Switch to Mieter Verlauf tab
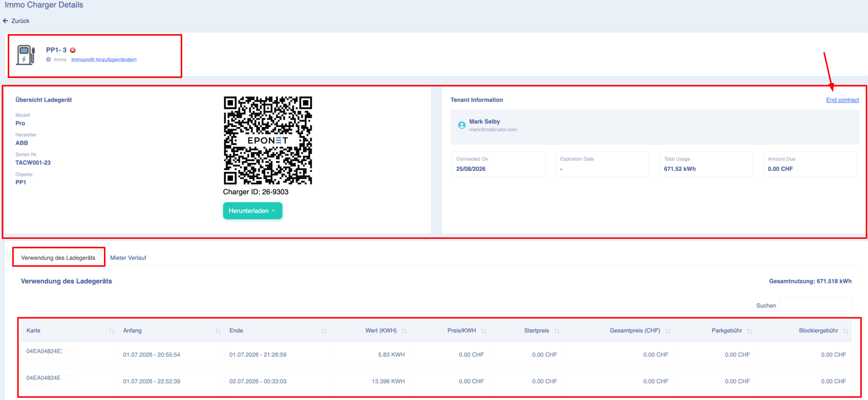868x400 pixels. (128, 258)
